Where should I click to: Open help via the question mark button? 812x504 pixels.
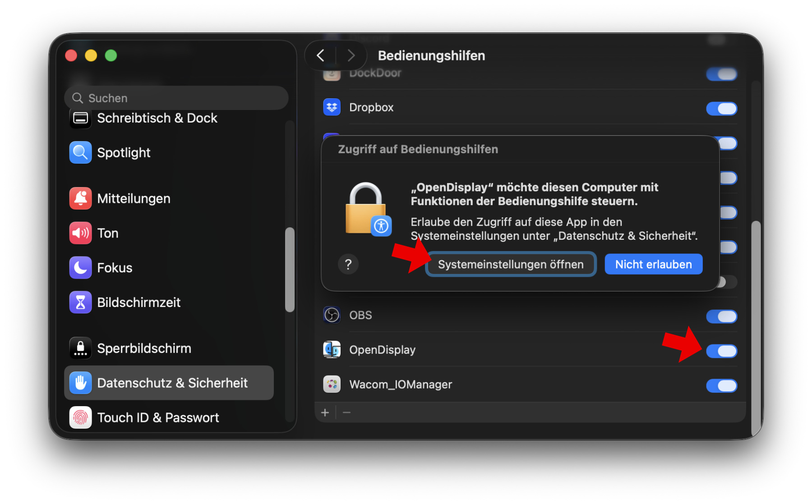coord(348,265)
